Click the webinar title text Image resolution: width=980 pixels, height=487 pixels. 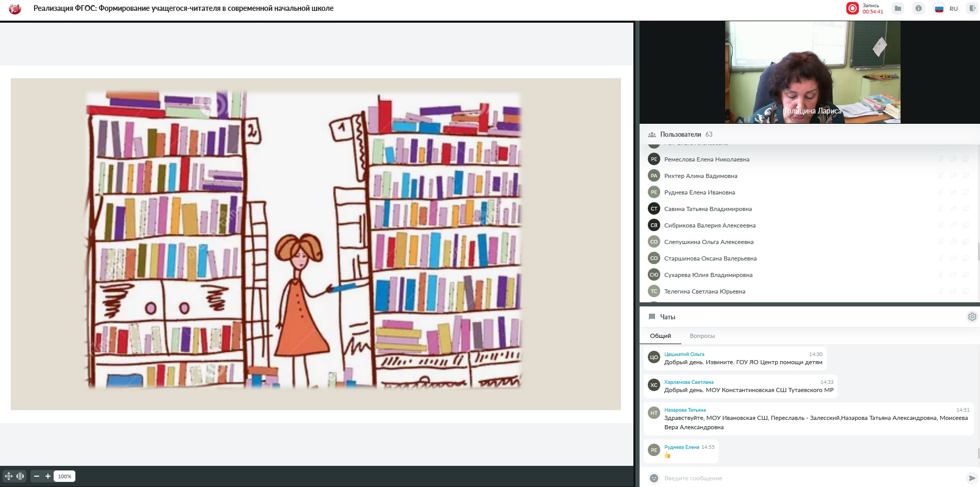point(183,8)
